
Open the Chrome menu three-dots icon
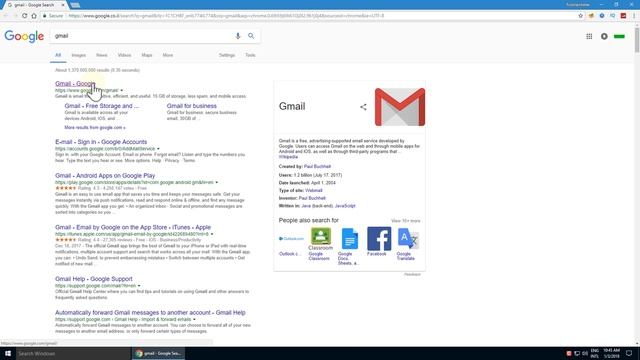(634, 16)
